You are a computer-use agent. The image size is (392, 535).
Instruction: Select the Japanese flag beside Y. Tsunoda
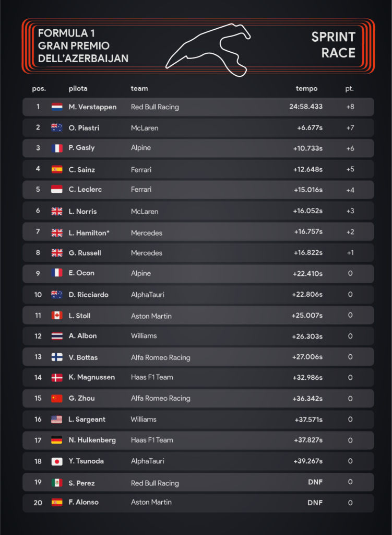[x=57, y=461]
